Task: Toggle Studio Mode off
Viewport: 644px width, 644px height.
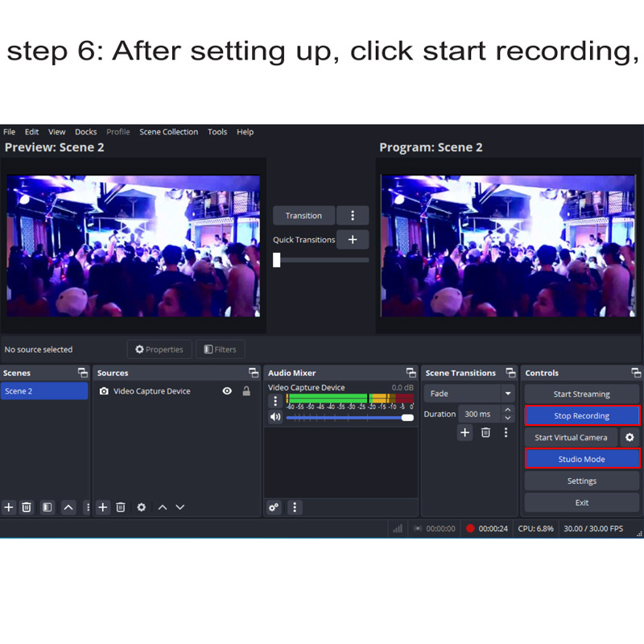Action: [x=581, y=459]
